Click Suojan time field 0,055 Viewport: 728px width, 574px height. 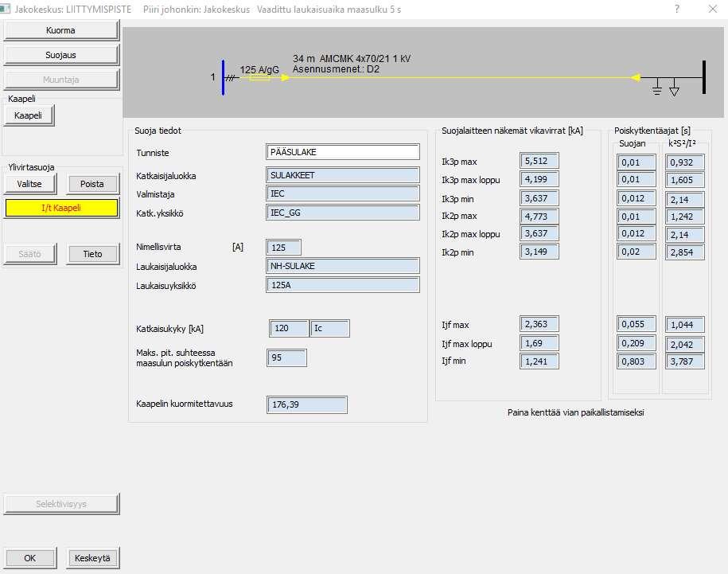636,324
